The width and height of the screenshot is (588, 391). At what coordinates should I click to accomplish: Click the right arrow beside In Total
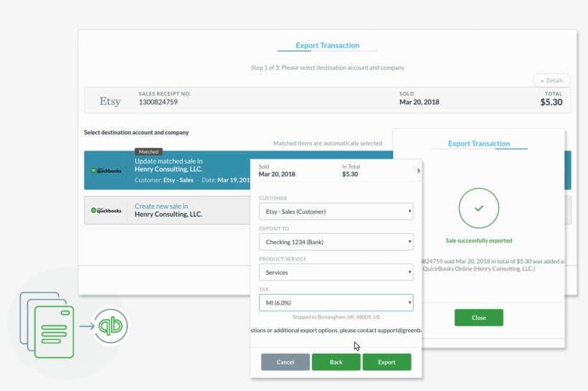[419, 171]
